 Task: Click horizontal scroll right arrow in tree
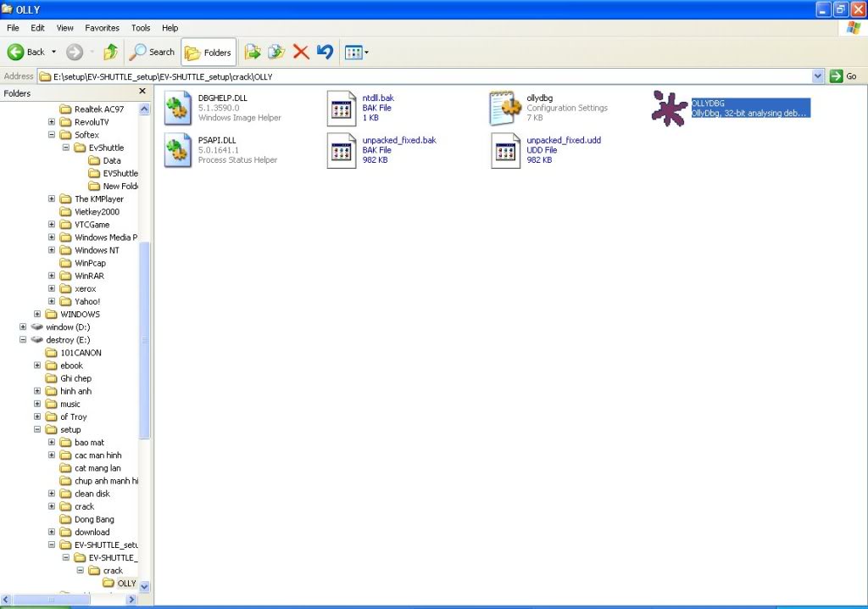131,599
